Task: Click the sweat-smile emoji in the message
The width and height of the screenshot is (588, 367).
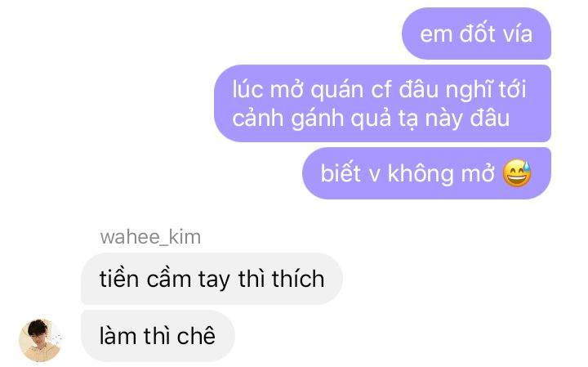Action: (x=517, y=173)
